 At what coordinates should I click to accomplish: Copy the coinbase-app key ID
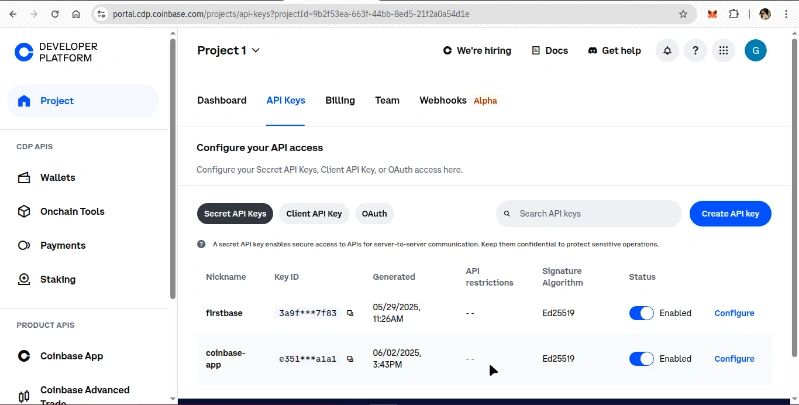pos(350,359)
